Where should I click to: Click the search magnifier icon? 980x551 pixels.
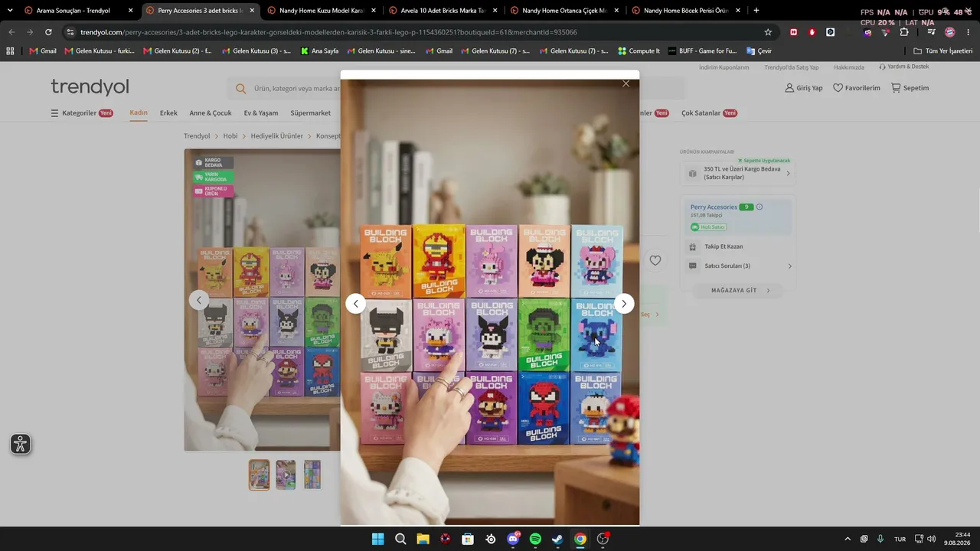pyautogui.click(x=241, y=89)
